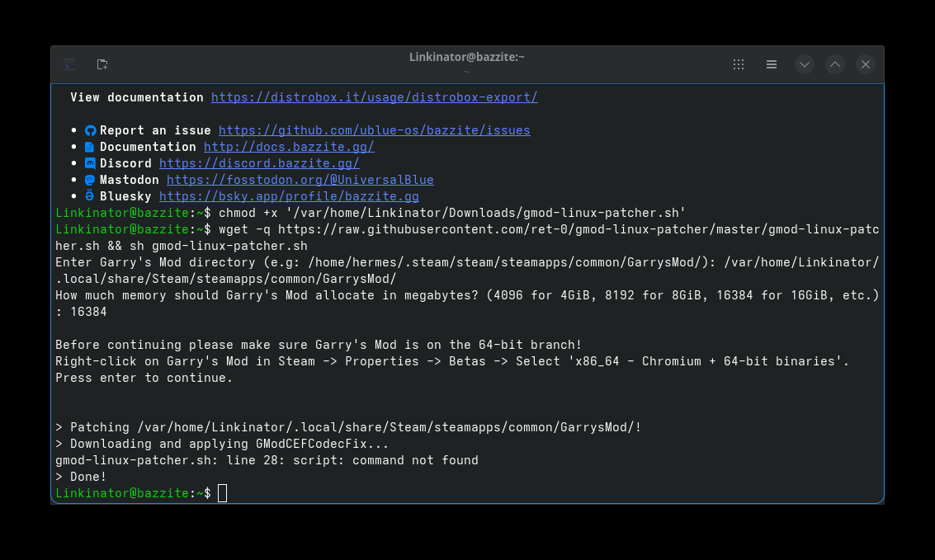
Task: Click the 'wget -q' command line
Action: [x=467, y=238]
